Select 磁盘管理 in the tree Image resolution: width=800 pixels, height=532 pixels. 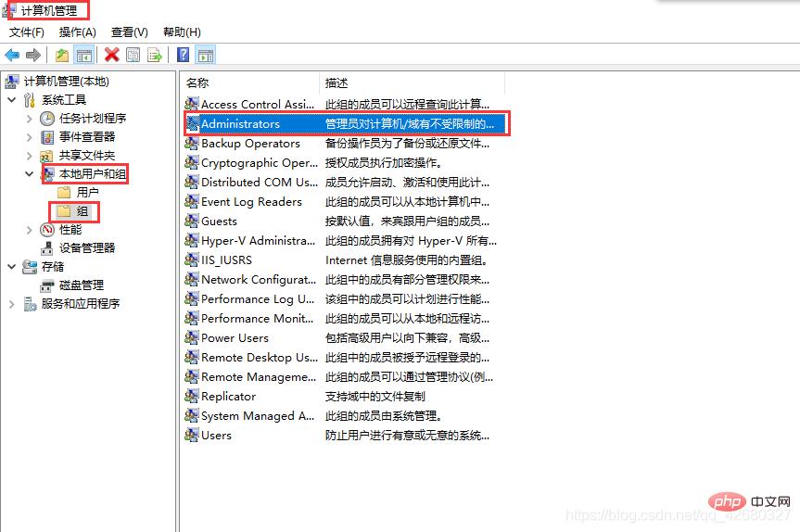point(82,285)
